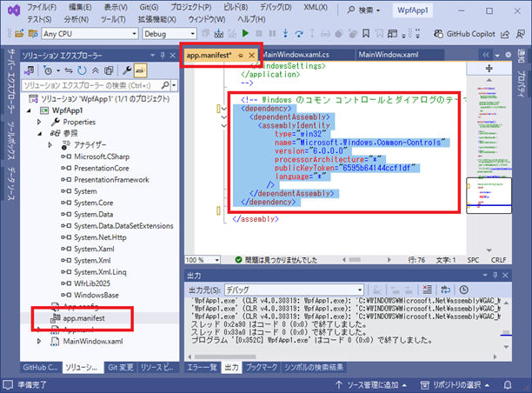Viewport: 532px width, 393px height.
Task: Select app.manifest in Solution Explorer
Action: pos(83,318)
